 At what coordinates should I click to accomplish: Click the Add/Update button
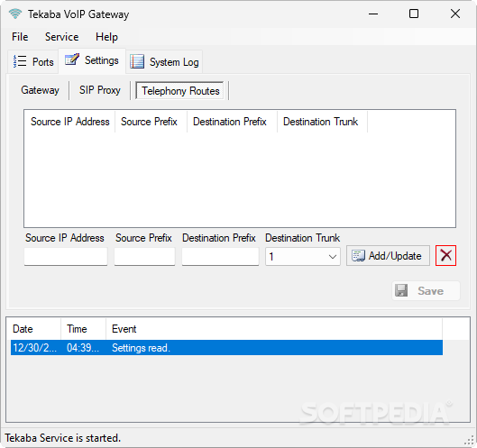pyautogui.click(x=388, y=256)
